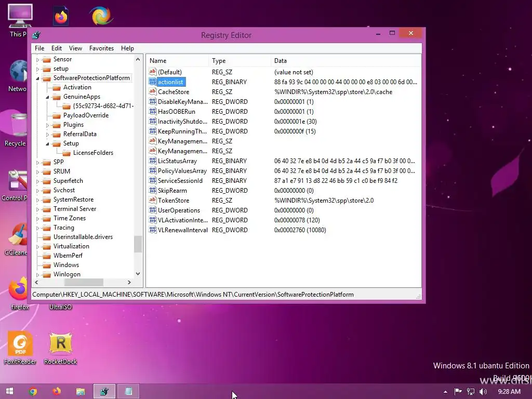Click the tree vertical scrollbar thumb
Screen dimensions: 532x399
click(x=138, y=244)
